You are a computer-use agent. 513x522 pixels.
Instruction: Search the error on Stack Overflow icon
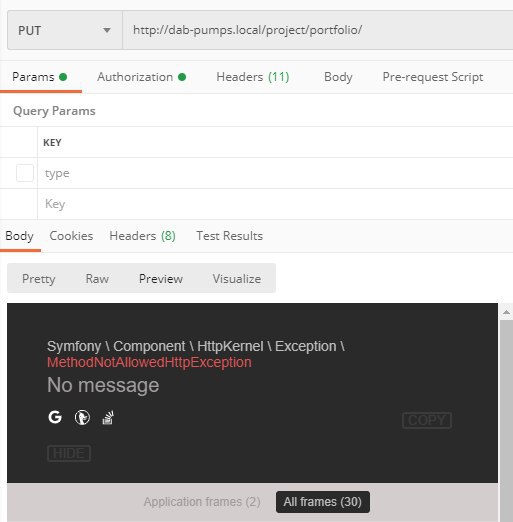tap(108, 417)
